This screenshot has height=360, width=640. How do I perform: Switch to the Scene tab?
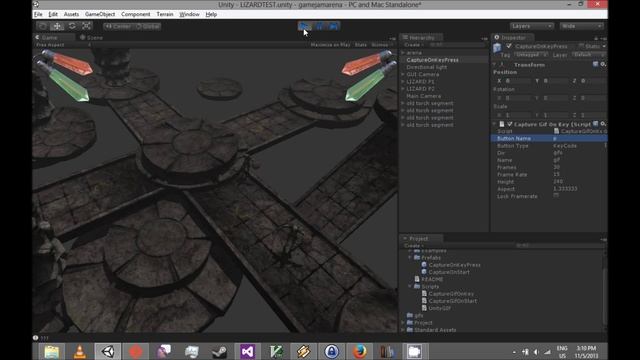coord(91,38)
